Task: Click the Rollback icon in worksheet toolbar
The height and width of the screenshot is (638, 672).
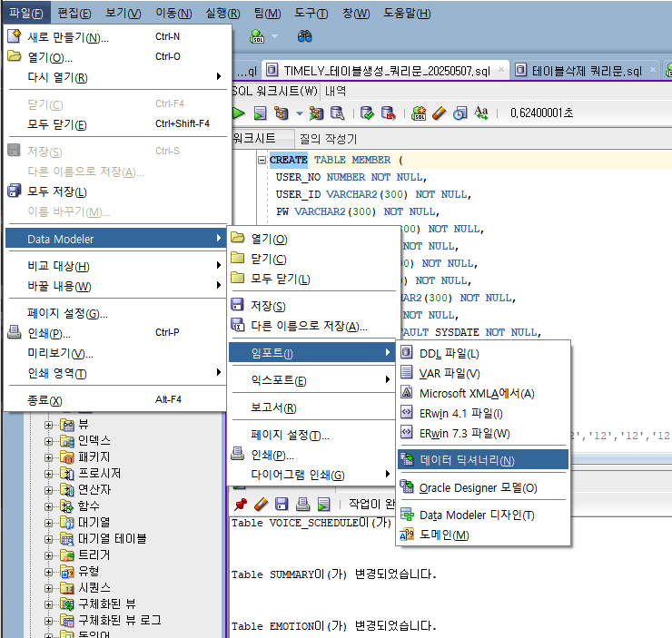Action: (x=389, y=113)
